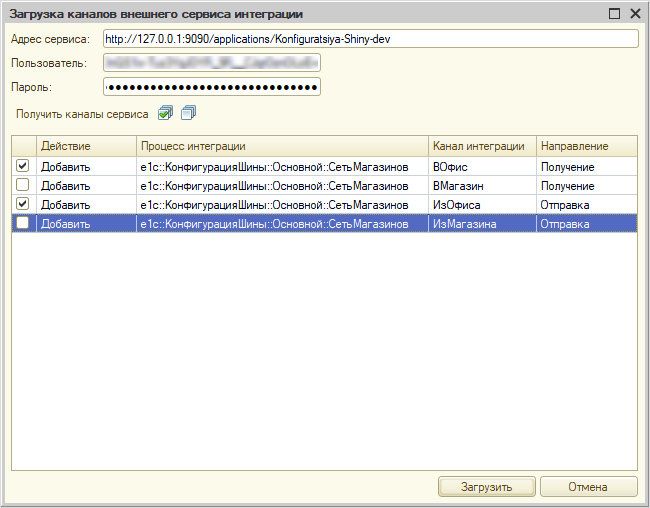Click into the Пароль field
This screenshot has height=508, width=650.
click(x=212, y=87)
